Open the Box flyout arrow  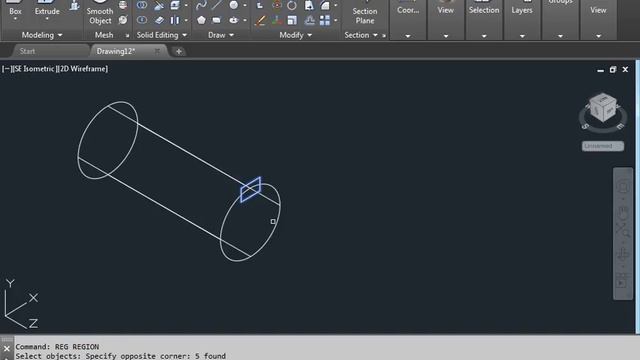point(15,19)
